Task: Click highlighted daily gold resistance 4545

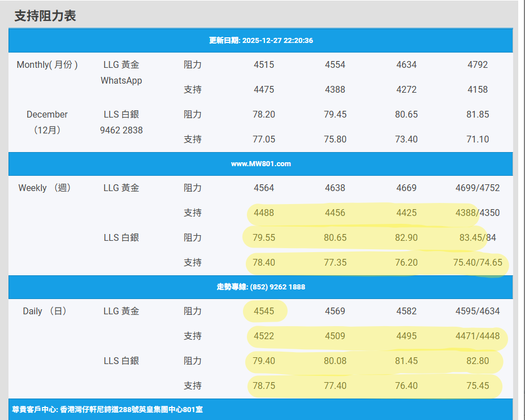Action: pyautogui.click(x=264, y=311)
